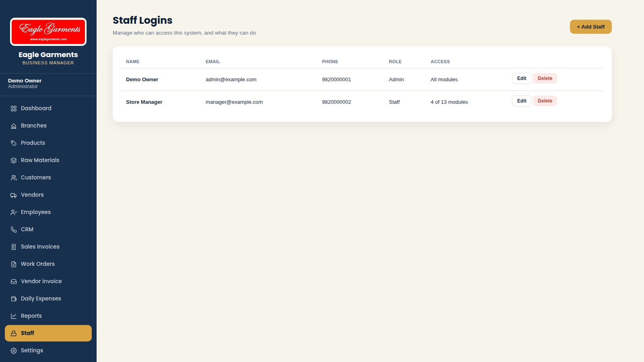Click the Eagle Garments logo image
The image size is (644, 362).
tap(48, 32)
